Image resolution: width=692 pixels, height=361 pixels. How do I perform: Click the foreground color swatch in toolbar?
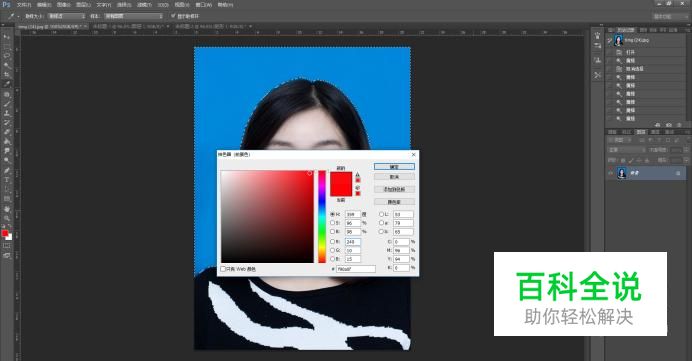point(5,233)
